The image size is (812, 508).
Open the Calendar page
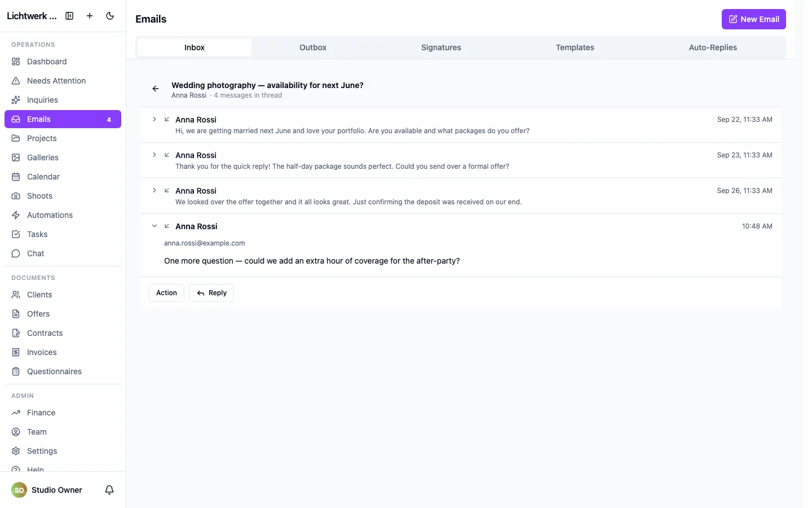(63, 177)
